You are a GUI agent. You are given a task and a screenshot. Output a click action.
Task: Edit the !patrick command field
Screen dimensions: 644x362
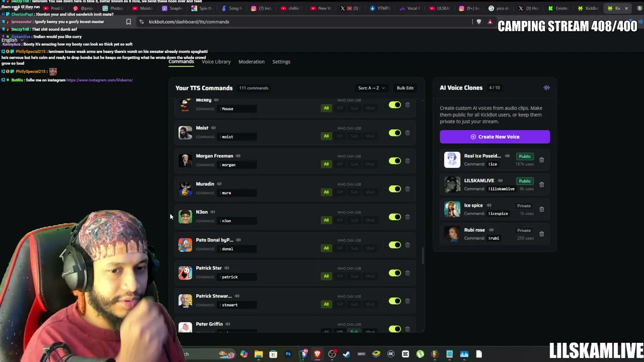point(238,277)
